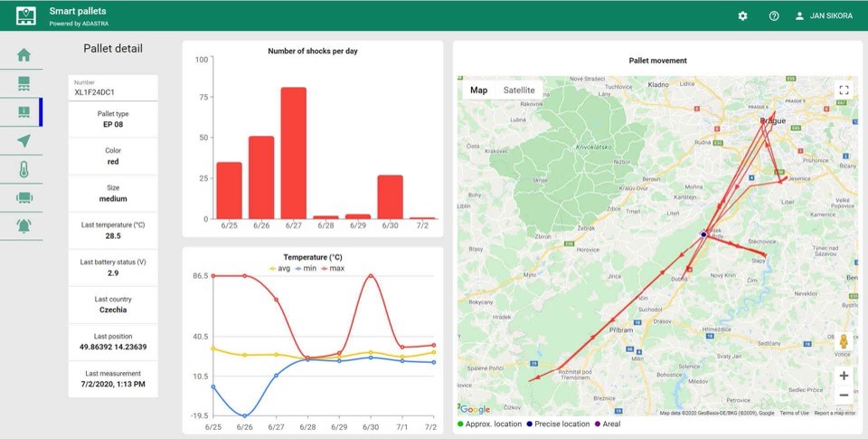868x439 pixels.
Task: Click the Smart pallets title
Action: pyautogui.click(x=78, y=11)
